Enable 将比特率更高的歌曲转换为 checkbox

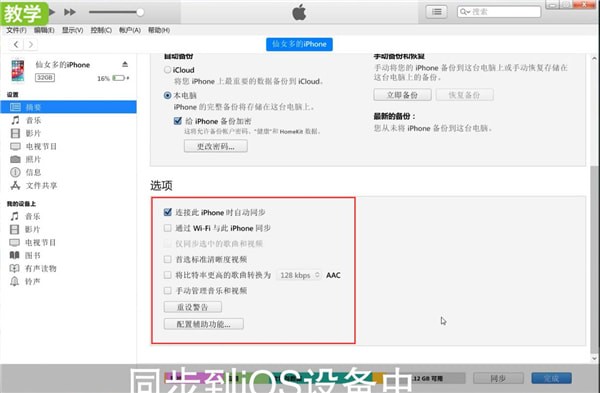(x=168, y=275)
